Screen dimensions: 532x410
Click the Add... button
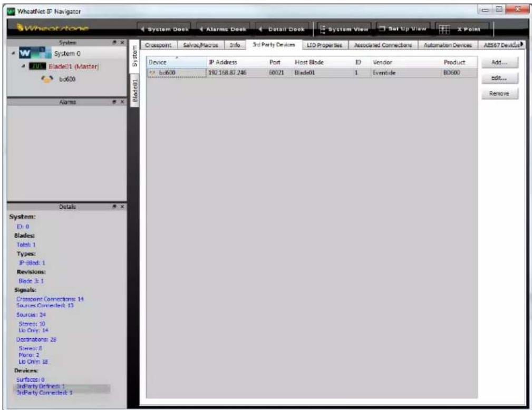tap(499, 62)
